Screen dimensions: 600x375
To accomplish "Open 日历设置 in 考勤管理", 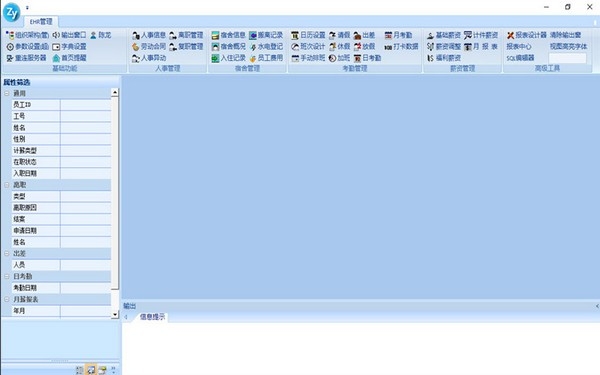I will (308, 35).
